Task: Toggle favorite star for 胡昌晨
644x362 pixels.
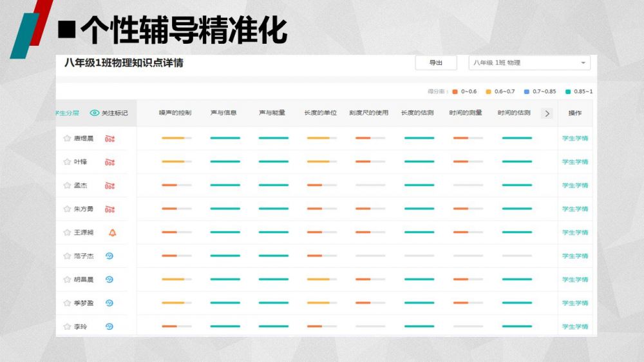Action: point(67,280)
